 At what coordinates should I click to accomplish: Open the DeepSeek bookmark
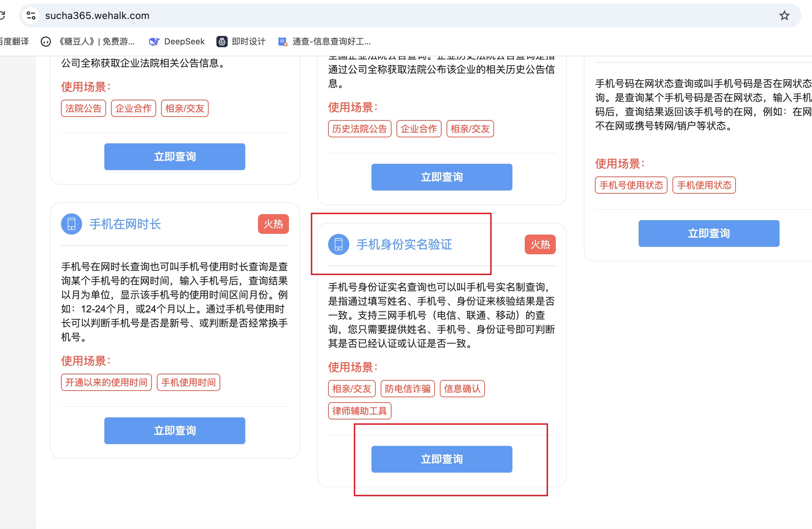(177, 42)
